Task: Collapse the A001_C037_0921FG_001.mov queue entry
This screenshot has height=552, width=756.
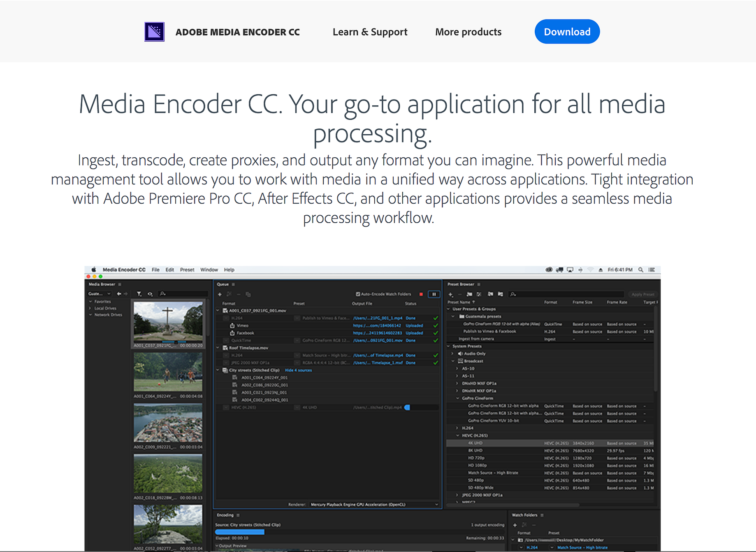Action: [218, 311]
